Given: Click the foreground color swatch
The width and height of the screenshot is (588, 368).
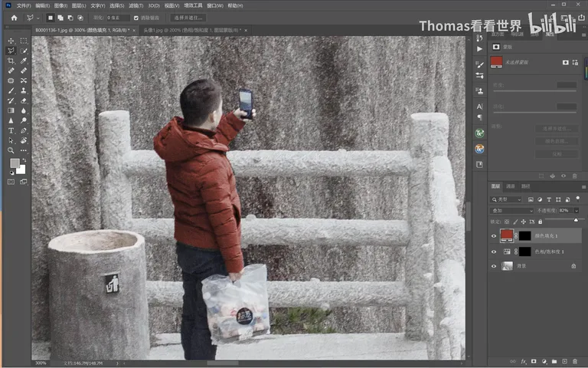Looking at the screenshot, I should click(x=15, y=163).
